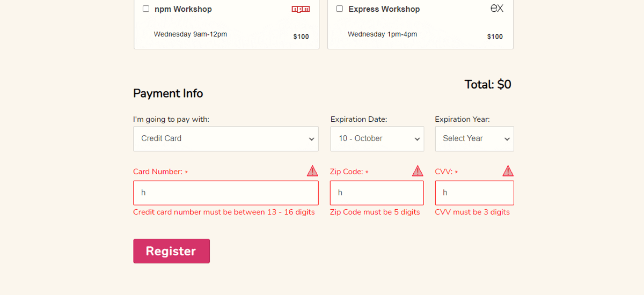644x295 pixels.
Task: Focus the Card Number input field
Action: pyautogui.click(x=225, y=193)
